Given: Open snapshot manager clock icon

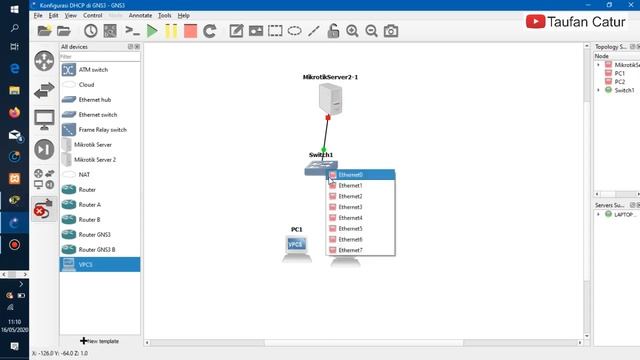Looking at the screenshot, I should click(91, 31).
